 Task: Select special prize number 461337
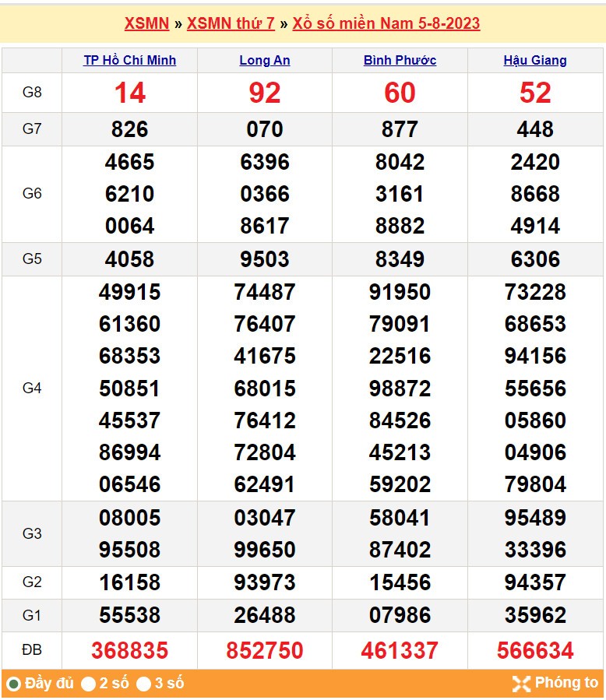point(400,650)
